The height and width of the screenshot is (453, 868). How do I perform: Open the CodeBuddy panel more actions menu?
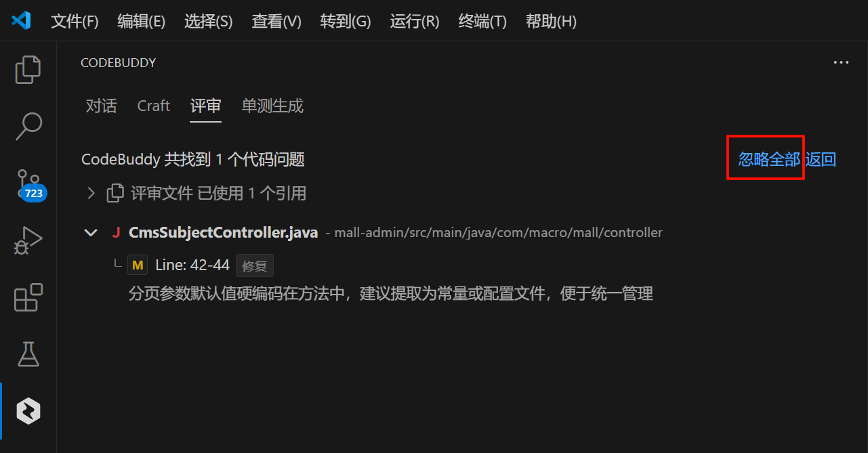(841, 63)
